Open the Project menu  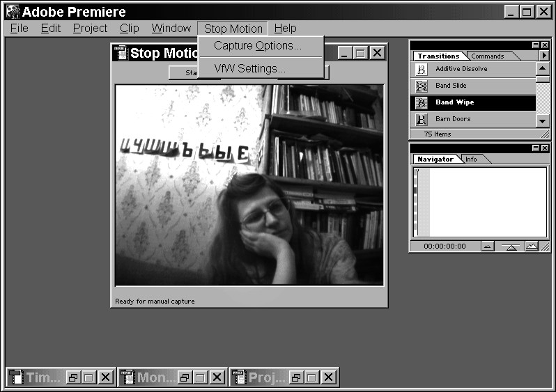90,28
